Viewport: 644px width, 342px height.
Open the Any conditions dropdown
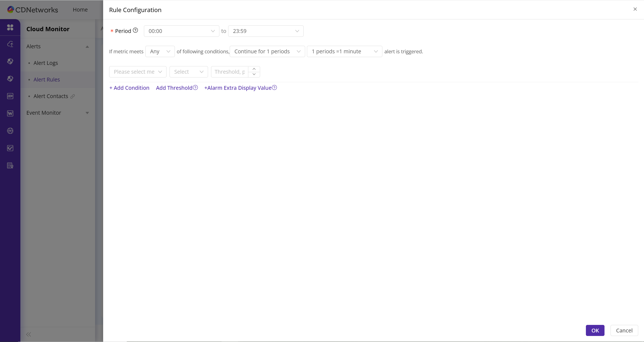tap(160, 52)
